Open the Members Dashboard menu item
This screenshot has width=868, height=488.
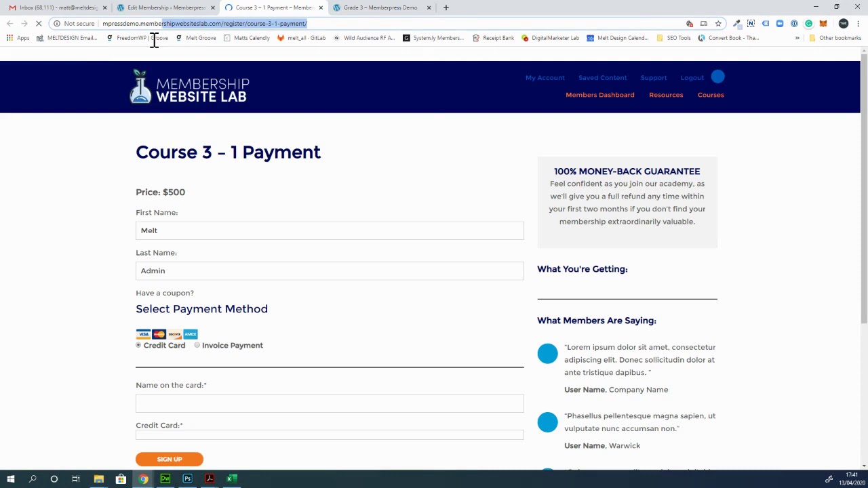click(x=600, y=95)
